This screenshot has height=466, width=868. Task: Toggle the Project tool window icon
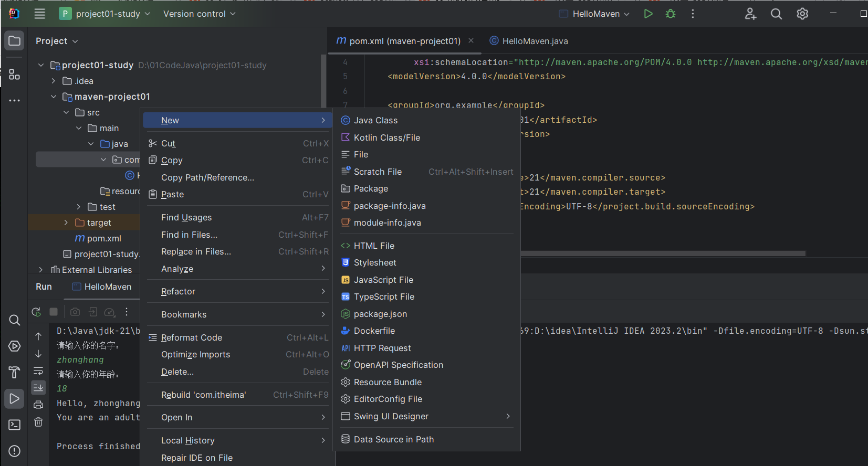pos(15,40)
